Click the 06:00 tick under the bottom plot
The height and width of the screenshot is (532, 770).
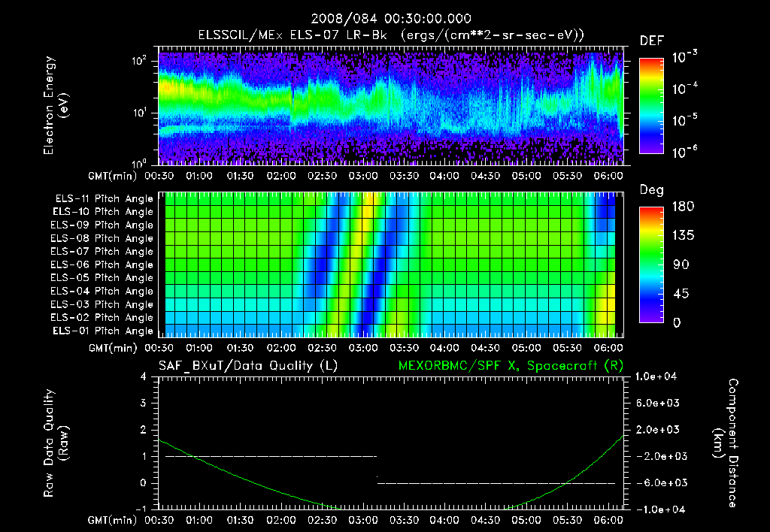point(608,520)
